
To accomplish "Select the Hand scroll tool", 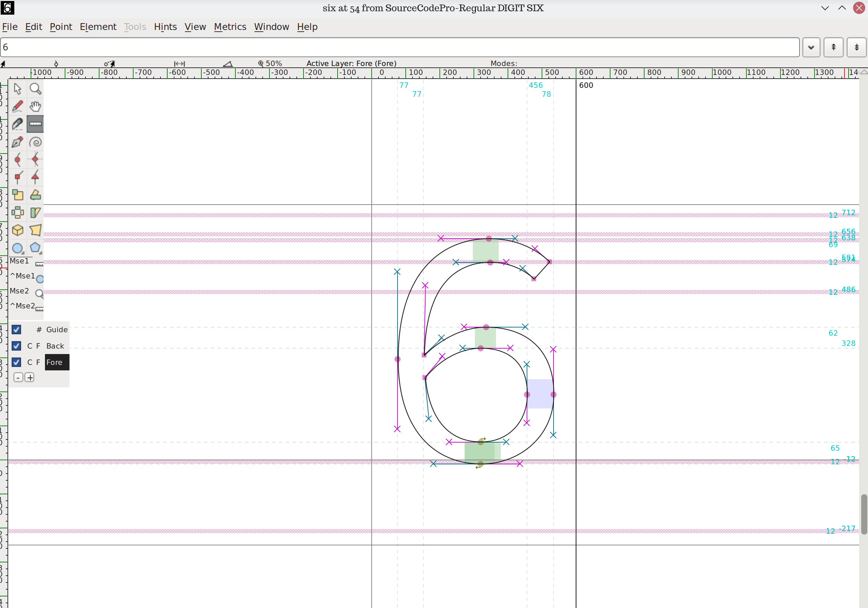I will click(x=35, y=107).
